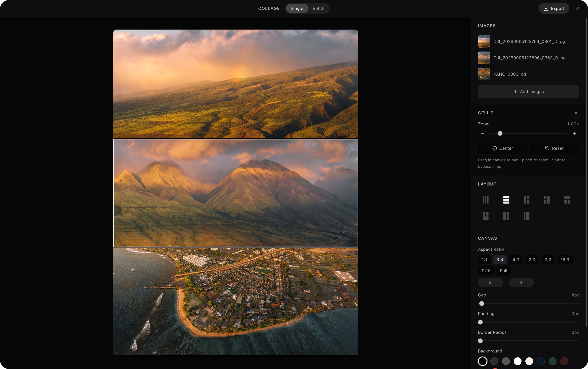Set aspect ratio to 2:3
Image resolution: width=588 pixels, height=369 pixels.
(x=532, y=260)
